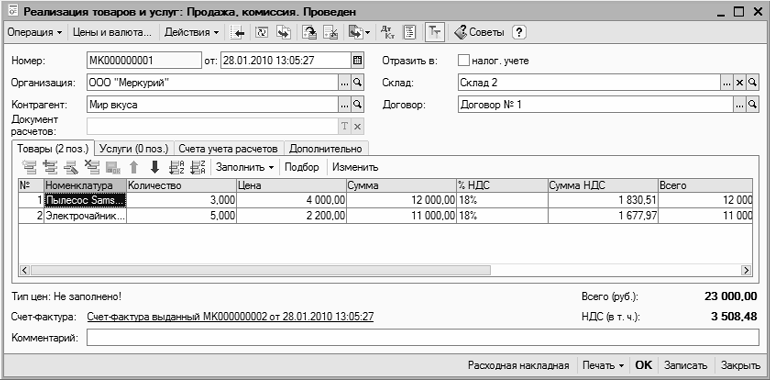Add a new row to goods table
Screen dimensions: 770x380
pos(30,167)
